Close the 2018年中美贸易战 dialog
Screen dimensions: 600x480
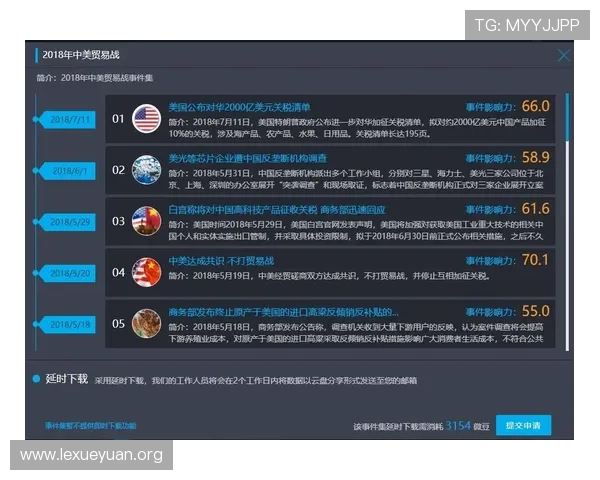tap(563, 56)
